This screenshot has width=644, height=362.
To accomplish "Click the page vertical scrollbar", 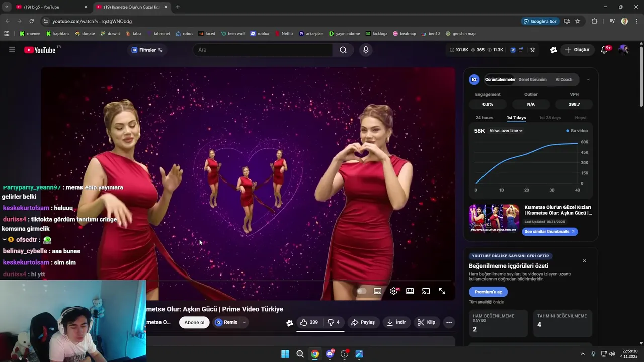I will (x=641, y=75).
